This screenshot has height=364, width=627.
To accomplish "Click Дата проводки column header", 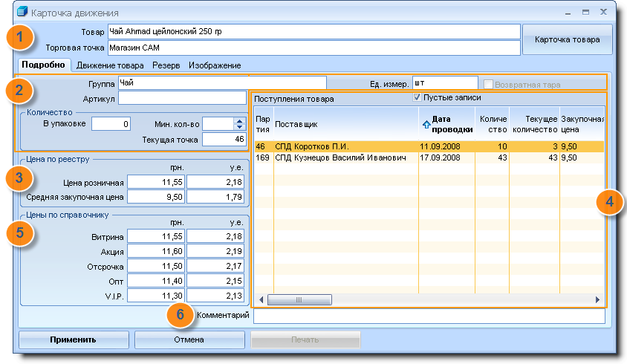I will point(447,124).
